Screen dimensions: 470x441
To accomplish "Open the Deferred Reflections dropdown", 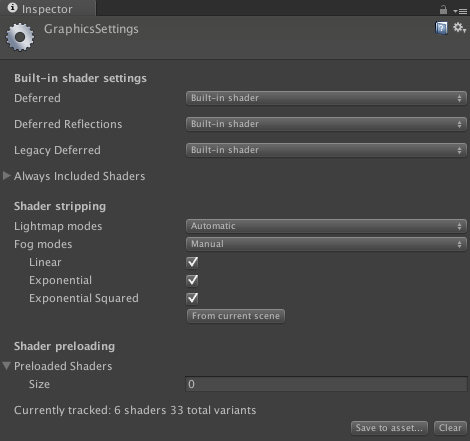I will pyautogui.click(x=326, y=124).
